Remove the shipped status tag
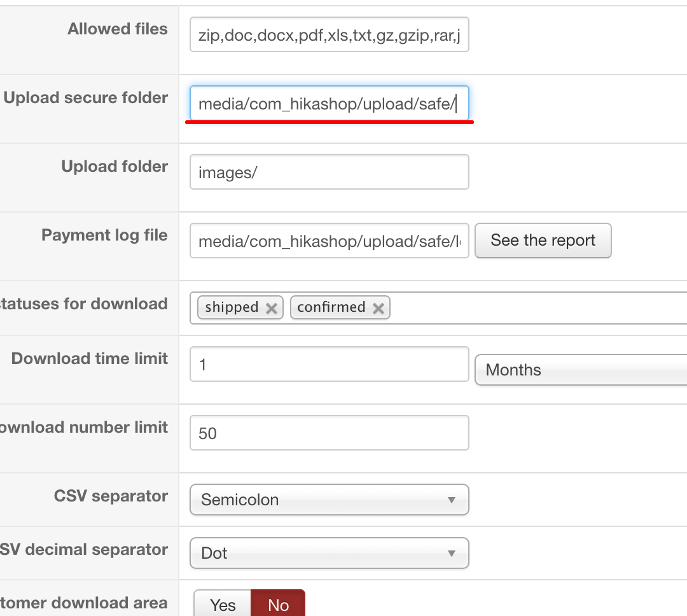This screenshot has height=616, width=687. tap(272, 308)
